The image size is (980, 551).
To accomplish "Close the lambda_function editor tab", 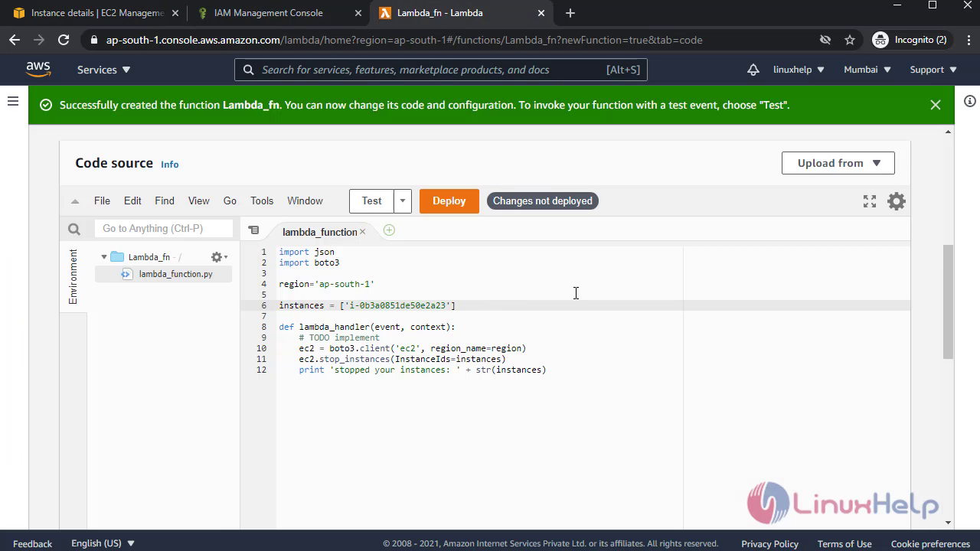I will click(362, 231).
